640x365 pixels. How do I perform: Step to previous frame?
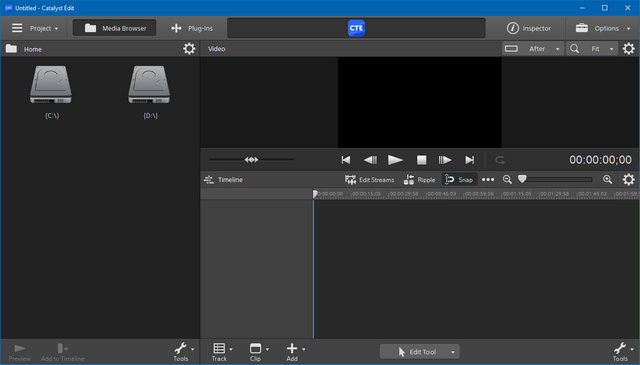370,160
